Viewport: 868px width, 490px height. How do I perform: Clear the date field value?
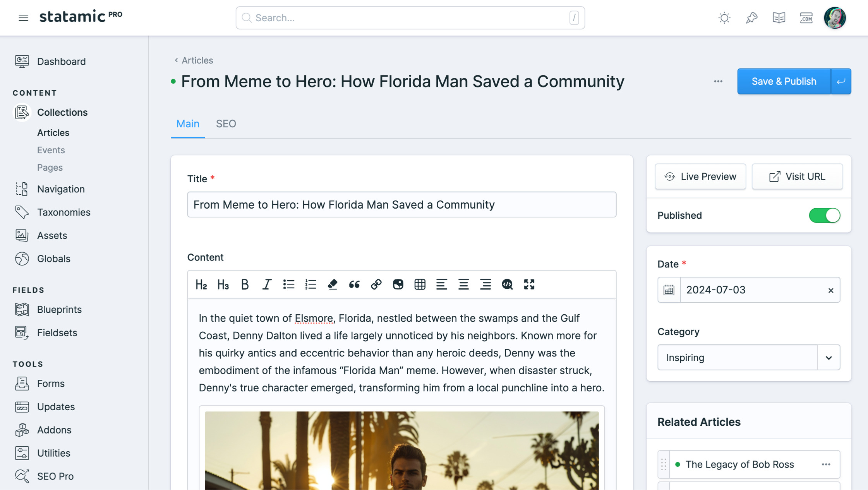click(830, 290)
